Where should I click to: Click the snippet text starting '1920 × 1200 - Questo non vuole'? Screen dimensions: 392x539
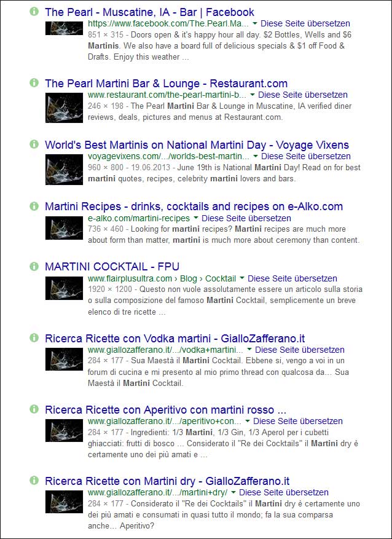pyautogui.click(x=225, y=301)
